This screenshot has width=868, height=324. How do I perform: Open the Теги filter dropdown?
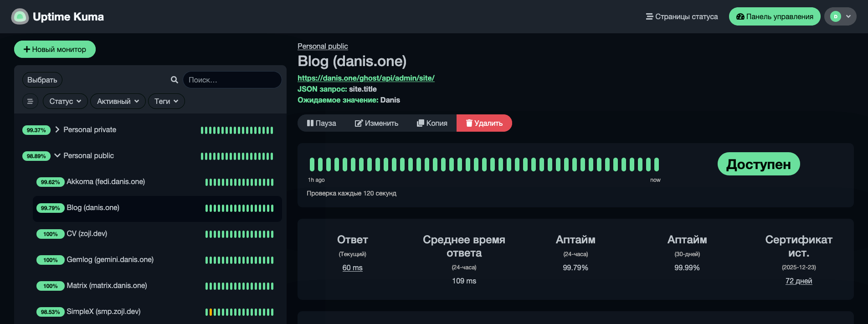(166, 101)
